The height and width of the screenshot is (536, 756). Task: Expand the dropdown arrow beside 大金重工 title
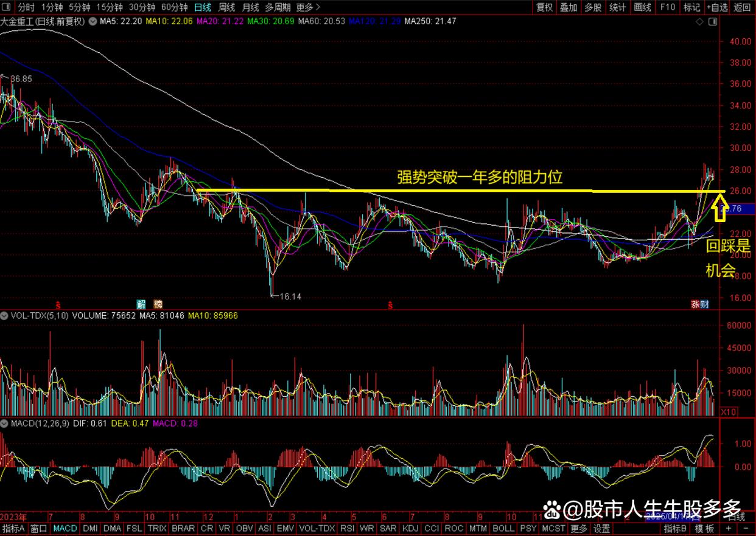92,21
